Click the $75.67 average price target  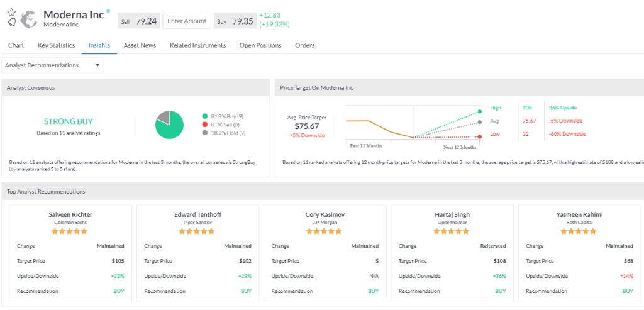pyautogui.click(x=307, y=126)
